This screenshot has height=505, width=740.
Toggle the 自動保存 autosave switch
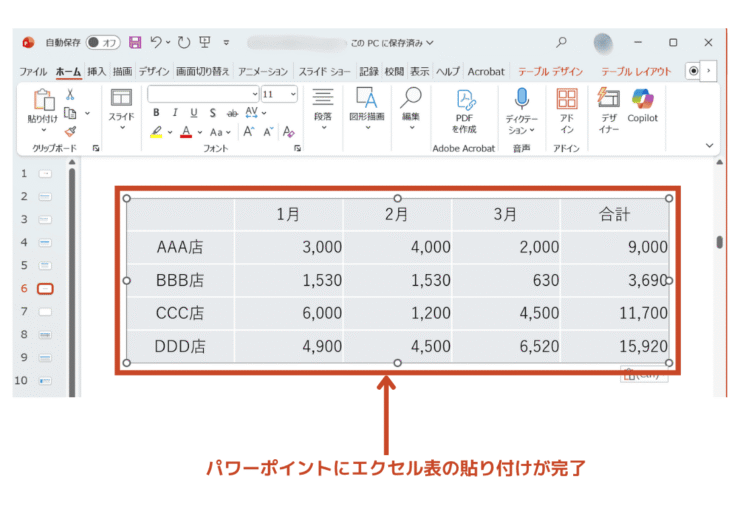[103, 42]
